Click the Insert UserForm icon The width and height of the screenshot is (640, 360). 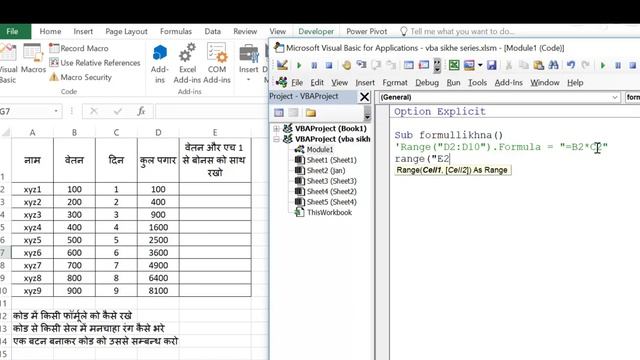tap(469, 65)
